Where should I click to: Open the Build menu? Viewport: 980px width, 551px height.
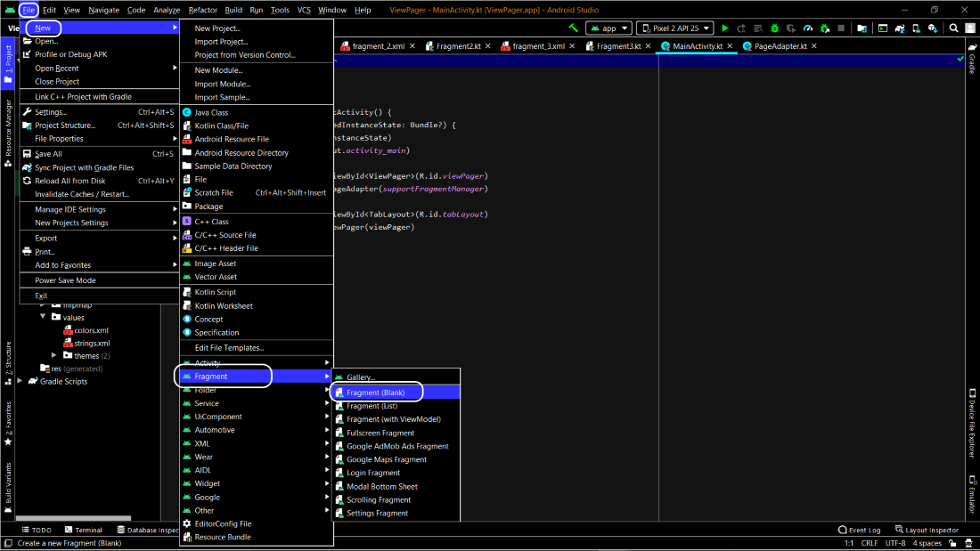point(233,10)
